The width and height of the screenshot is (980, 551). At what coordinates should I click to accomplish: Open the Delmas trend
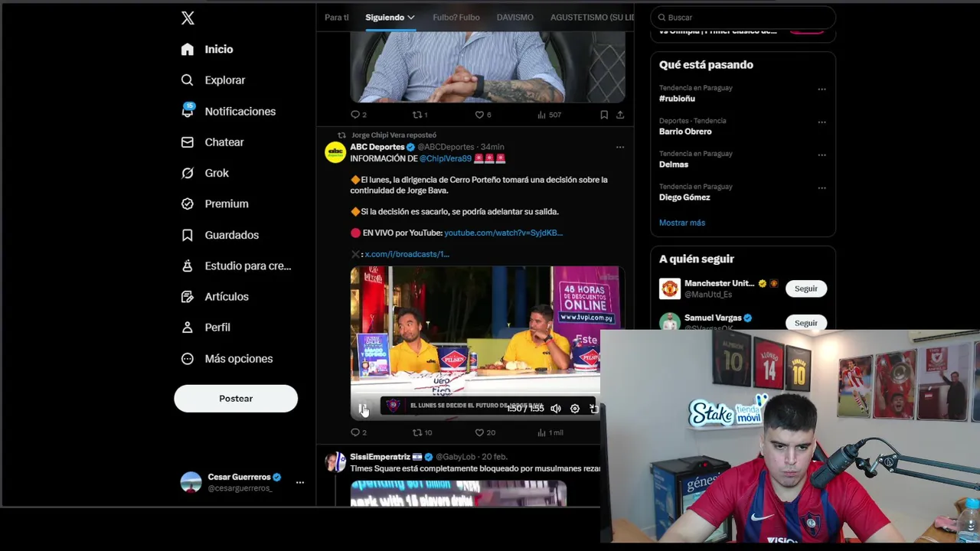[674, 165]
